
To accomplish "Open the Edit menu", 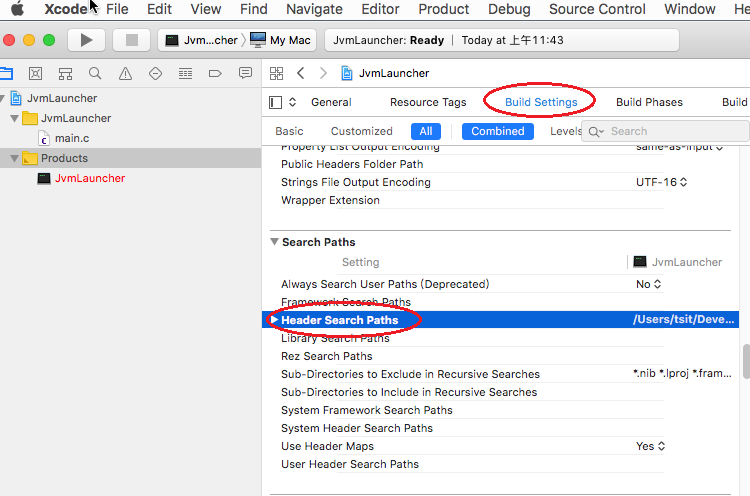I will tap(159, 9).
